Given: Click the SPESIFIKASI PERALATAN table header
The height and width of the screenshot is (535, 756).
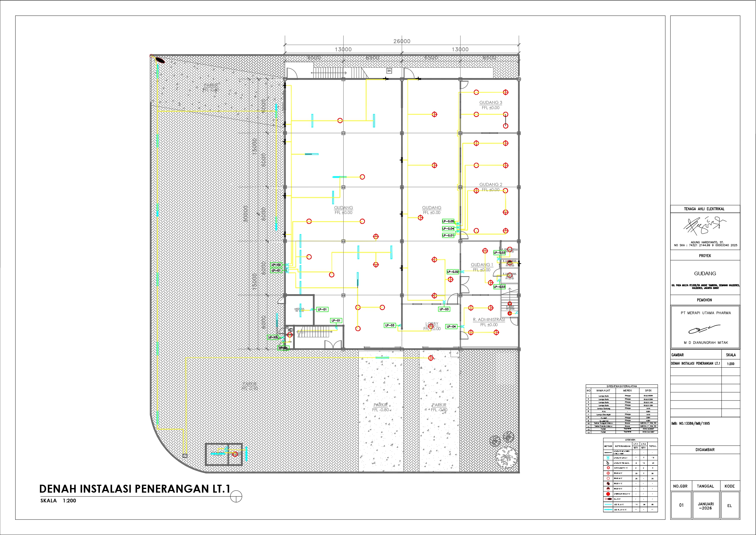Looking at the screenshot, I should tap(622, 386).
